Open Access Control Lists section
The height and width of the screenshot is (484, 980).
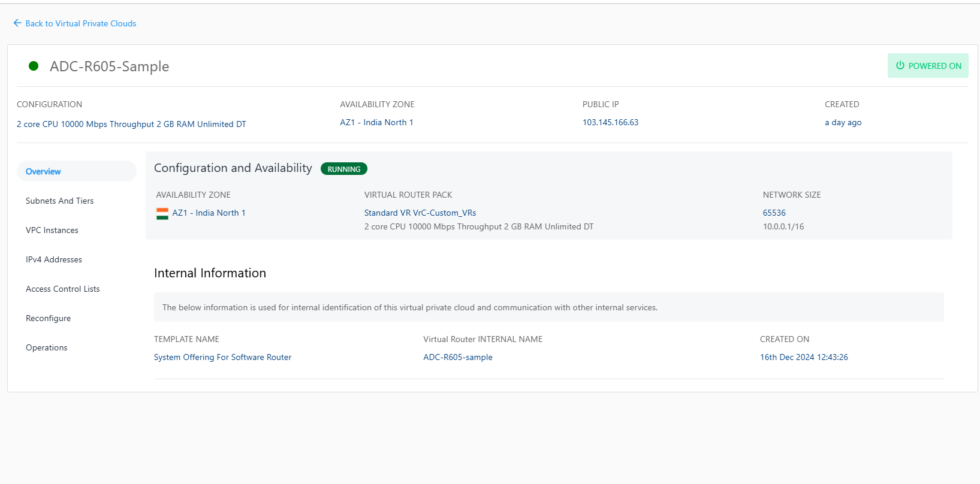63,289
